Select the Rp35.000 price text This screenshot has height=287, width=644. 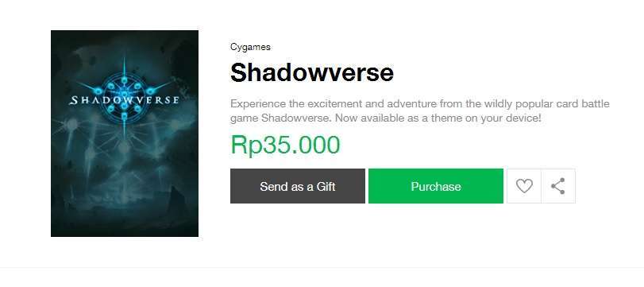click(x=285, y=145)
